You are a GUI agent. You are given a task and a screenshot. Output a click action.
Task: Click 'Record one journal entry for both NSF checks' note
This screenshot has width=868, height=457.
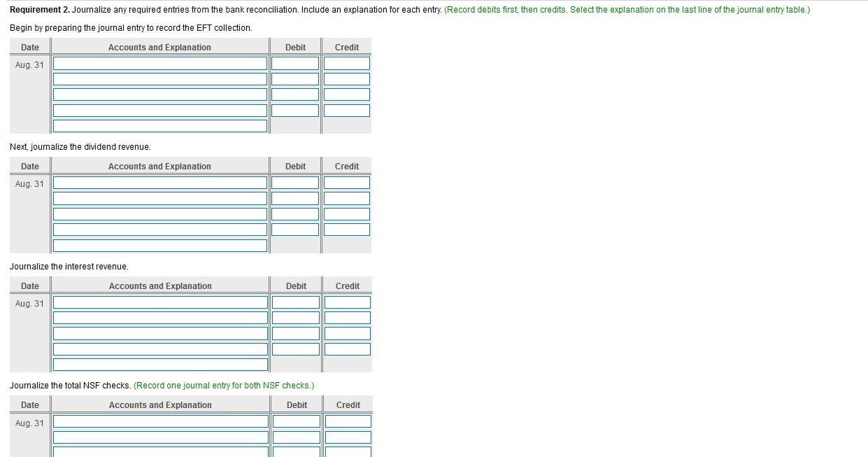(x=224, y=386)
